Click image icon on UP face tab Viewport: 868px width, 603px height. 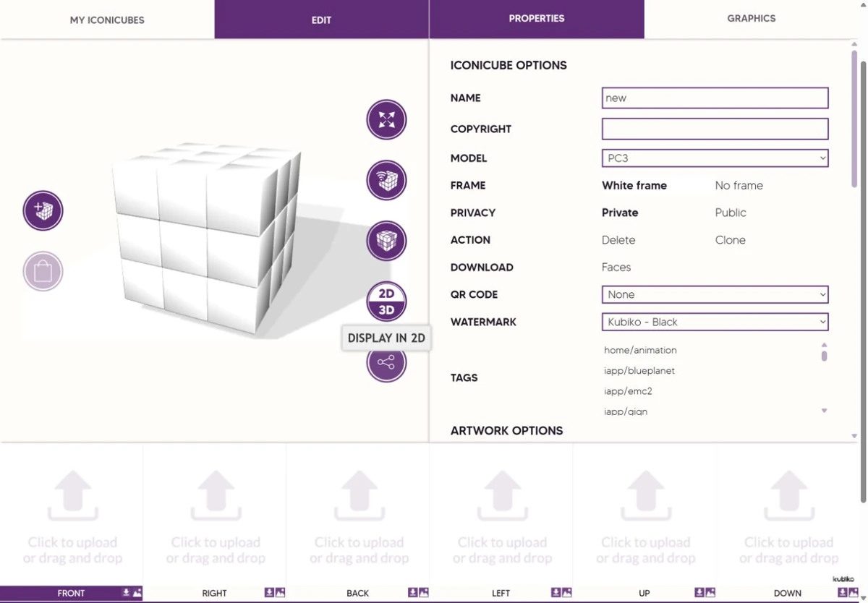click(710, 593)
